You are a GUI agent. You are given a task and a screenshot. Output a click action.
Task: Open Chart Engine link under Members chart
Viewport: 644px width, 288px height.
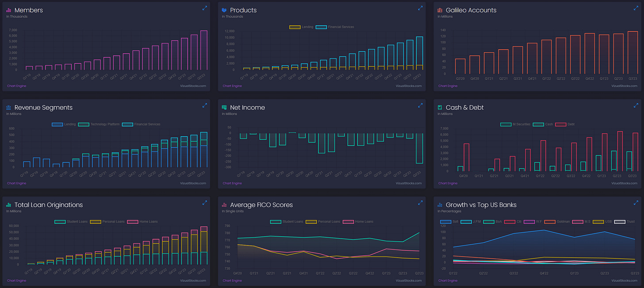point(16,86)
